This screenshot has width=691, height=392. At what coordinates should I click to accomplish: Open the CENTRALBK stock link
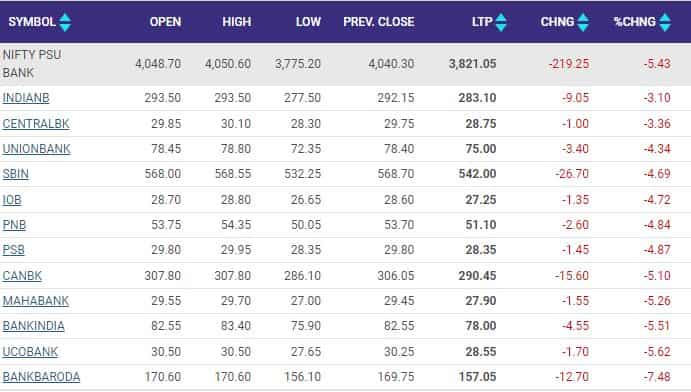click(36, 124)
